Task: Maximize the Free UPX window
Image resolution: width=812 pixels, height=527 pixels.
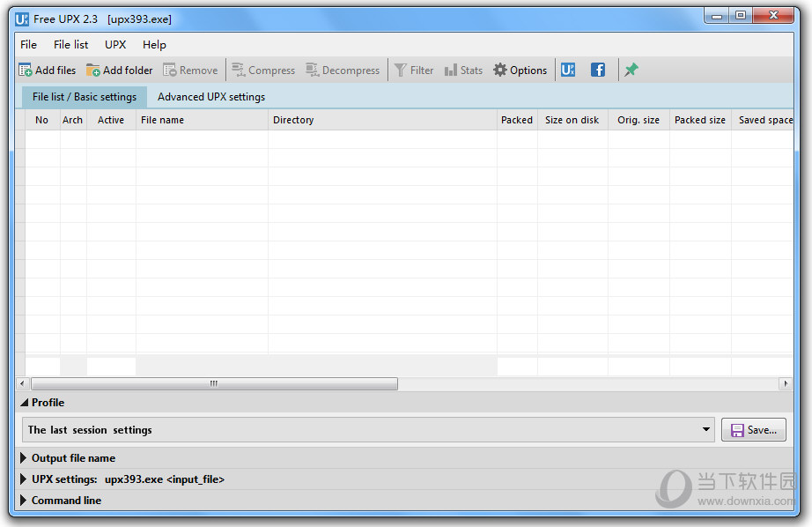Action: 741,16
